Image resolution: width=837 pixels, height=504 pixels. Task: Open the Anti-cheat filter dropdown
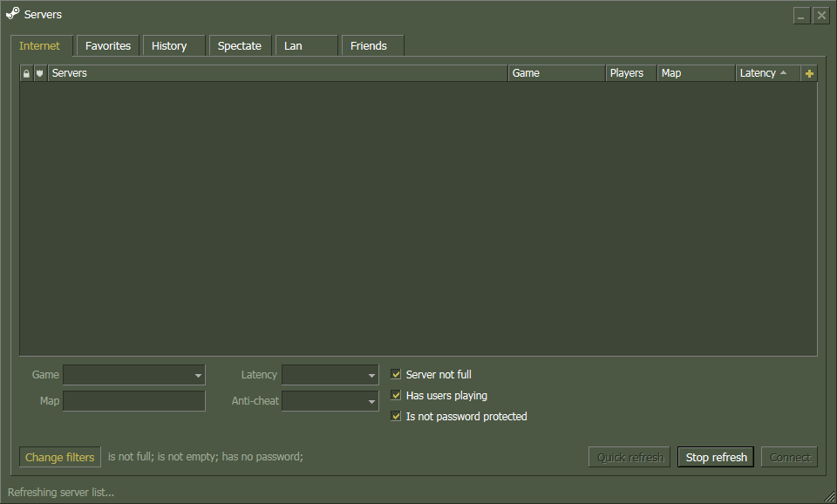point(330,401)
